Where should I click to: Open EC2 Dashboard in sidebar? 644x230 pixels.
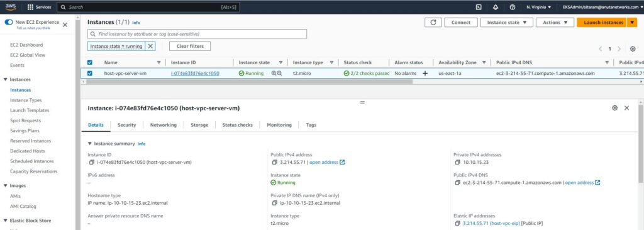click(26, 45)
